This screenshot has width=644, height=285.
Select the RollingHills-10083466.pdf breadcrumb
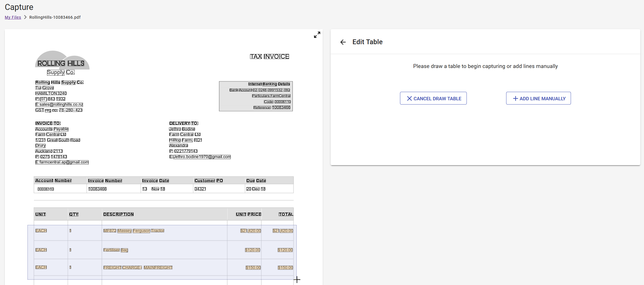coord(55,17)
